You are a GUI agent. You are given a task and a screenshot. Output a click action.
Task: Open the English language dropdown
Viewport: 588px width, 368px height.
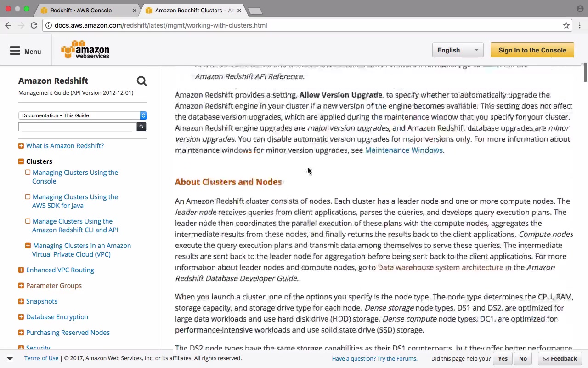(458, 50)
